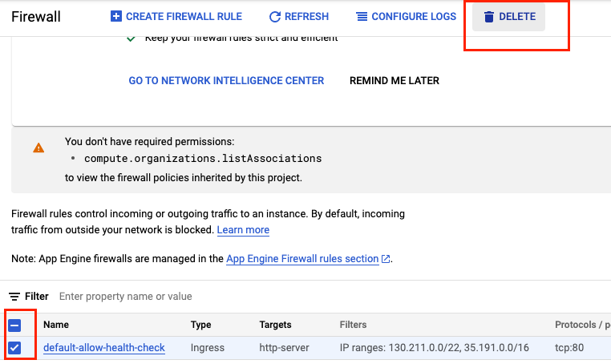Go to Network Intelligence Center
Screen dimensions: 611x364
pyautogui.click(x=226, y=80)
